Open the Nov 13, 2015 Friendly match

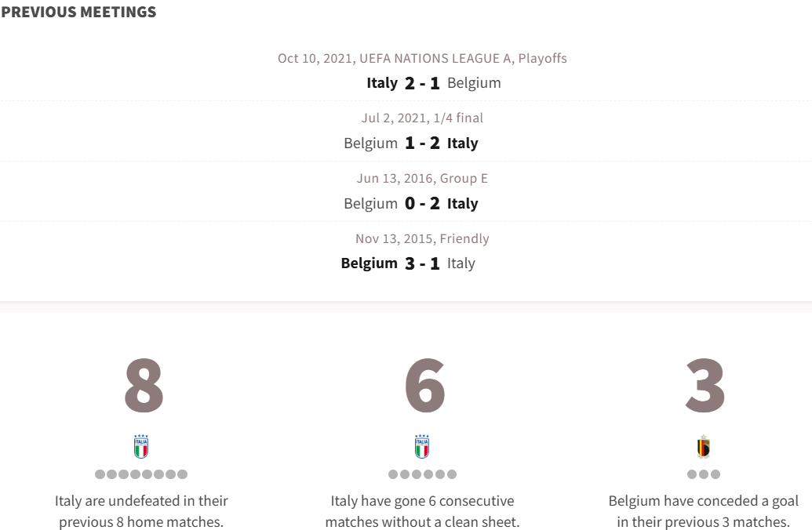[422, 239]
